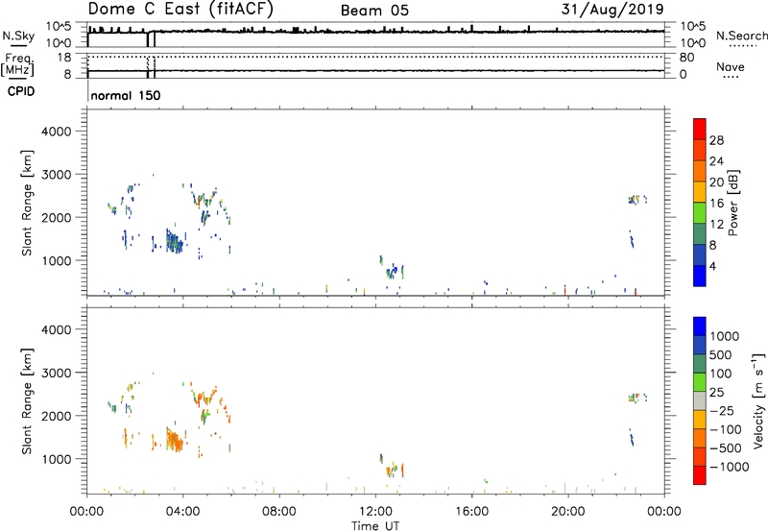Viewport: 768px width, 532px height.
Task: Click the "500" label on the velocity color bar
Action: (721, 354)
